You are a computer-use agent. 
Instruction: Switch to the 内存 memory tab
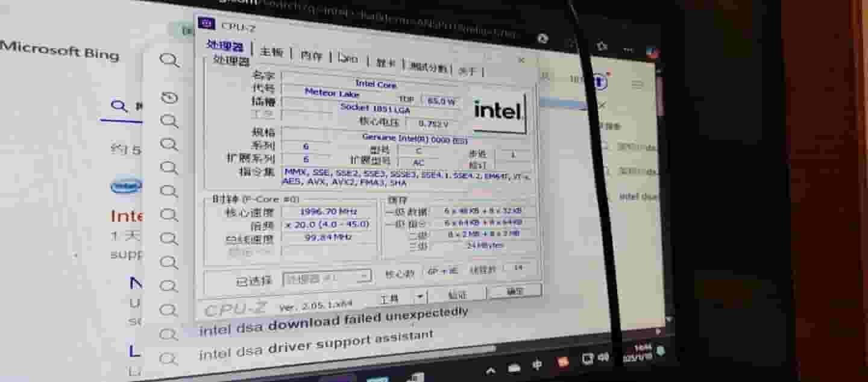311,55
